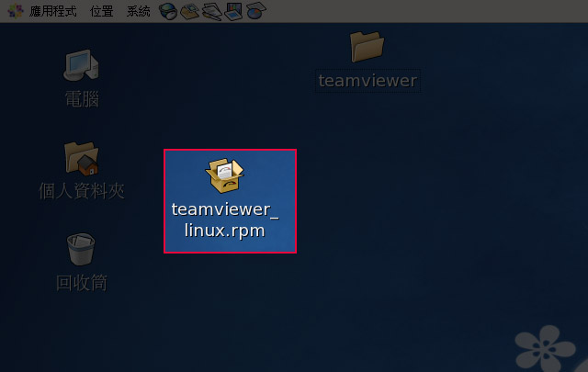588x372 pixels.
Task: Click the 電腦 label text
Action: pyautogui.click(x=82, y=99)
